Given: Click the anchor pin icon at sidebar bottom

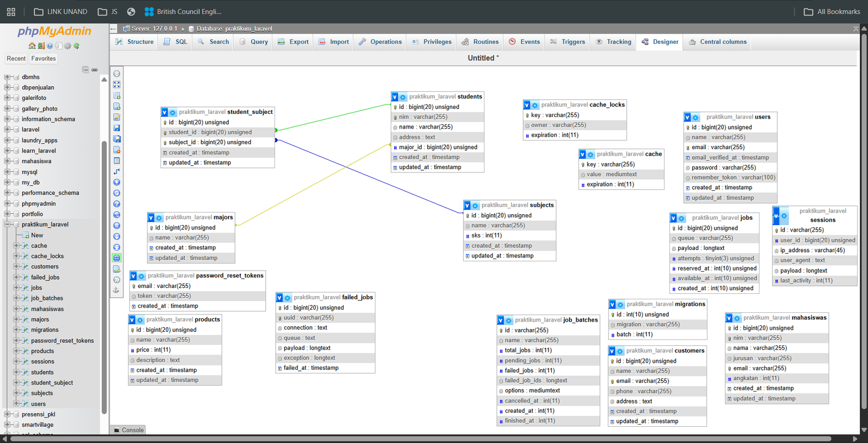Looking at the screenshot, I should [x=116, y=291].
